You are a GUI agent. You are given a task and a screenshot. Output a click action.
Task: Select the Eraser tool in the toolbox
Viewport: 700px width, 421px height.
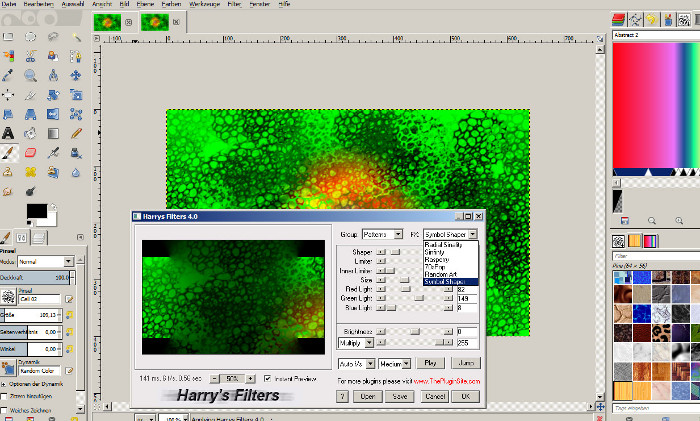pos(31,152)
